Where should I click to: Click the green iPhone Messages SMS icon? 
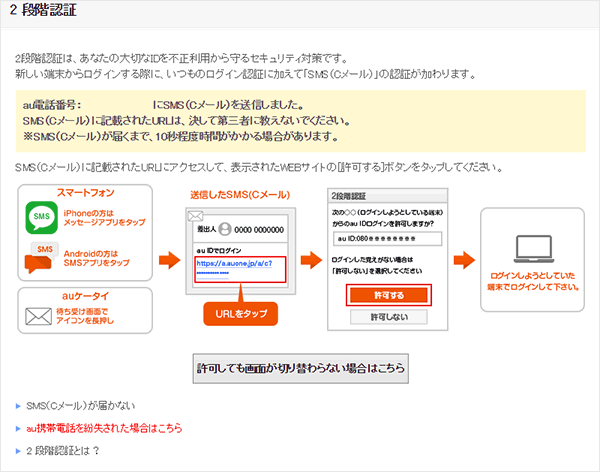click(x=42, y=217)
